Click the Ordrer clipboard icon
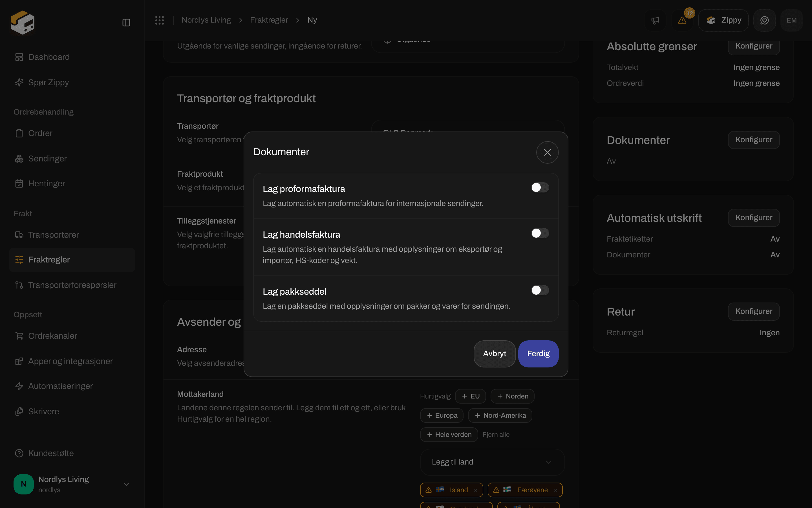 click(x=19, y=133)
